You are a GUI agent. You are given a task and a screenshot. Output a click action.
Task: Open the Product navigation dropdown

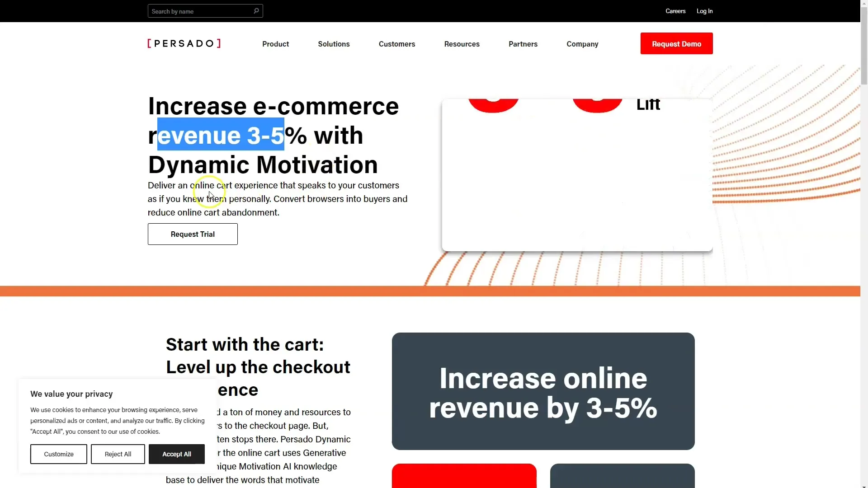click(x=275, y=43)
